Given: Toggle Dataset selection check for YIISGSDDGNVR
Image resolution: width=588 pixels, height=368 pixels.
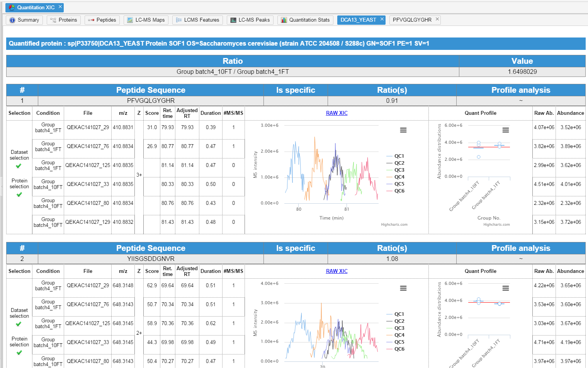Looking at the screenshot, I should (19, 324).
